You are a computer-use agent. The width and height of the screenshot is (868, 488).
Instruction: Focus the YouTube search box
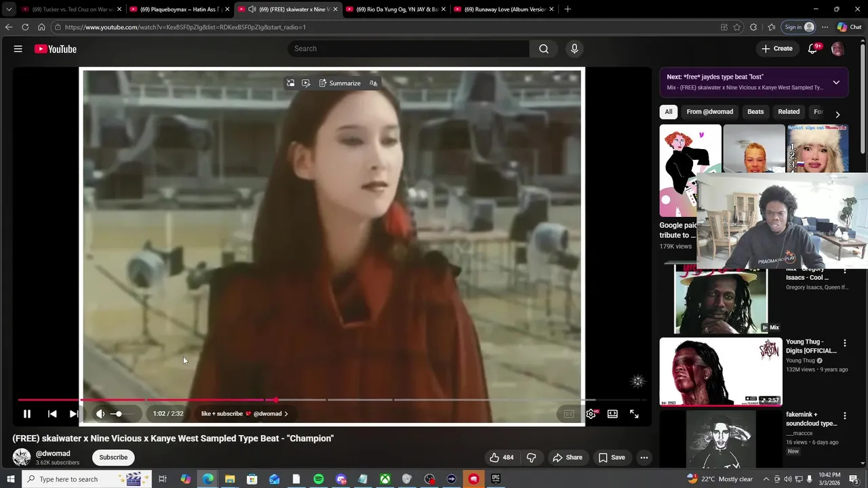click(409, 49)
